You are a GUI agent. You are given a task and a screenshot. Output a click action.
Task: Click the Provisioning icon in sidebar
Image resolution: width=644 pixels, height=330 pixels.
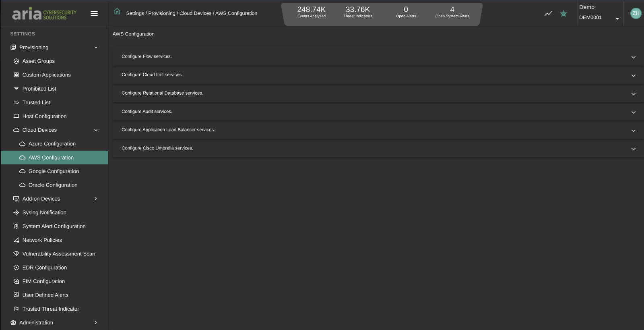(13, 47)
